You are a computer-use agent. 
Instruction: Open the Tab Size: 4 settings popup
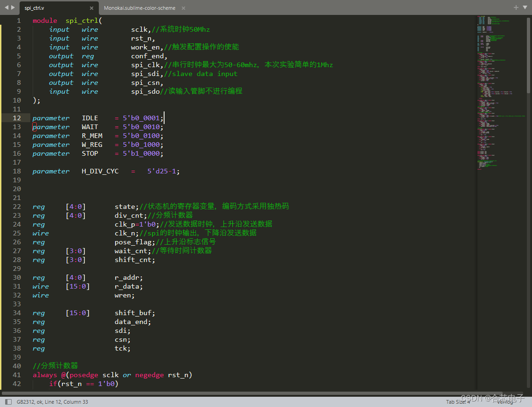coord(458,401)
